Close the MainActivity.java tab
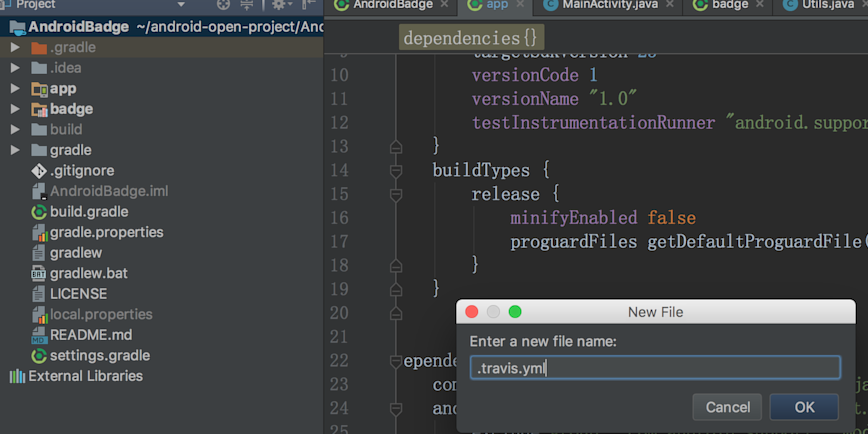 click(670, 4)
